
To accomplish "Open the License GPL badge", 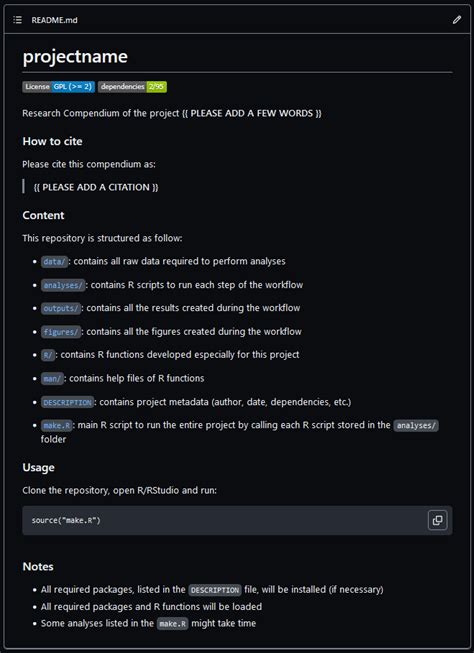I will (58, 87).
